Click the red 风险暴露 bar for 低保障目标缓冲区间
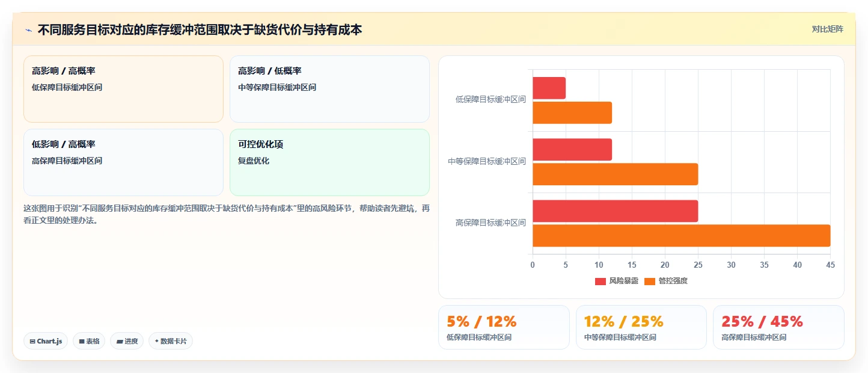Screen dimensions: 868x373 [x=549, y=88]
